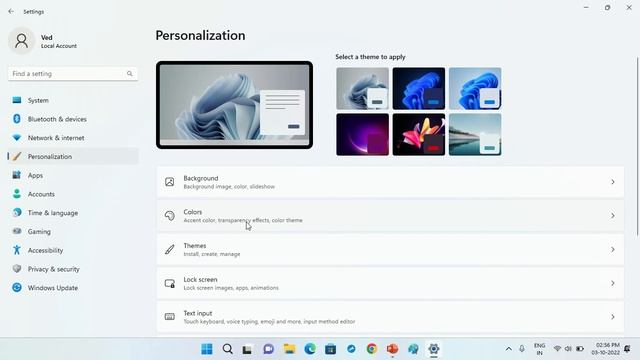This screenshot has width=640, height=360.
Task: Open the battery tray icon
Action: pyautogui.click(x=580, y=349)
